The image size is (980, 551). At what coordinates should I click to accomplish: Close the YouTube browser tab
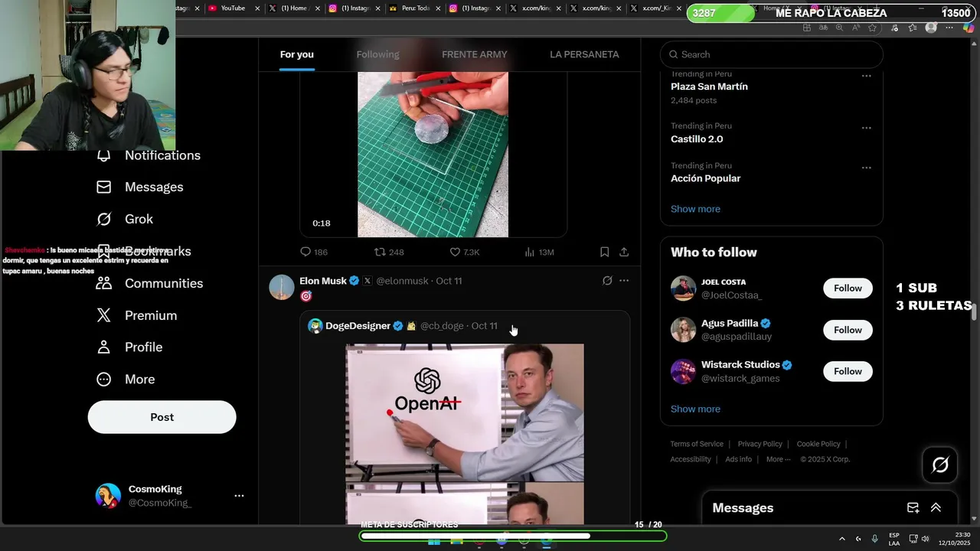[x=257, y=8]
